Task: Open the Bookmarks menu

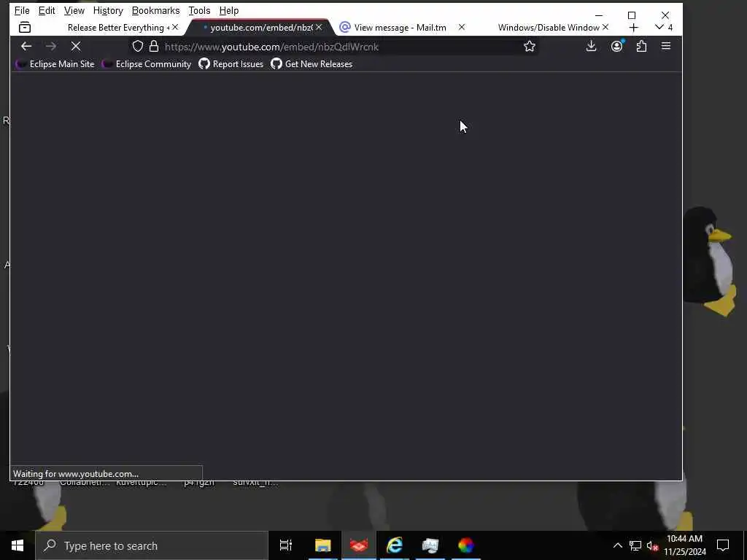Action: (156, 10)
